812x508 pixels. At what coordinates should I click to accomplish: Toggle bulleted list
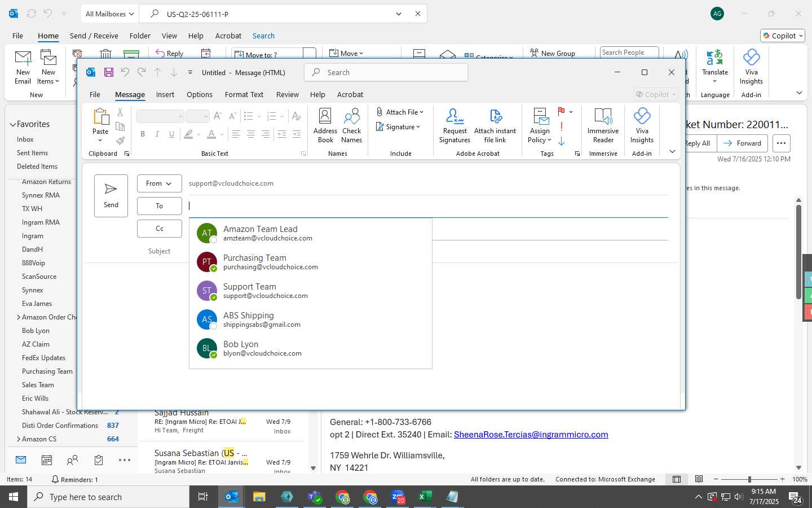tap(248, 116)
